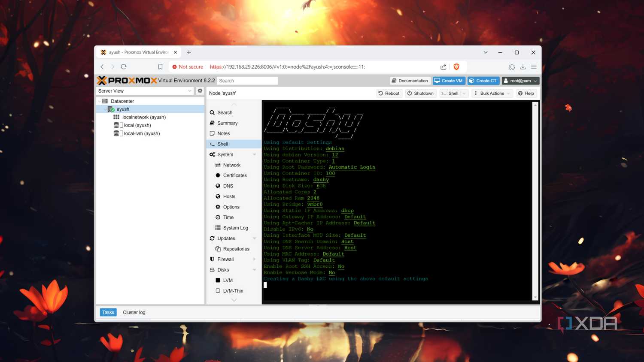This screenshot has height=362, width=644.
Task: Click the shell console vertical scrollbar
Action: click(x=535, y=201)
